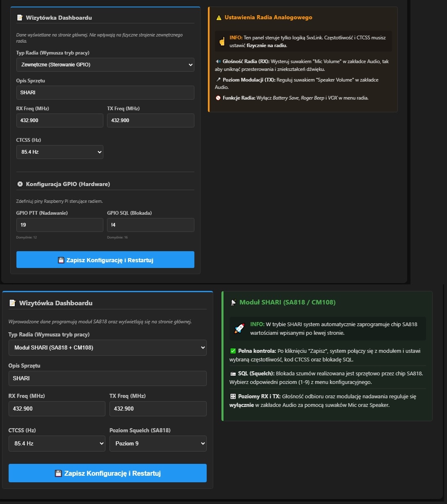Click the 'Głośność Radia (RX):' bold text
The height and width of the screenshot is (504, 447).
coord(246,61)
